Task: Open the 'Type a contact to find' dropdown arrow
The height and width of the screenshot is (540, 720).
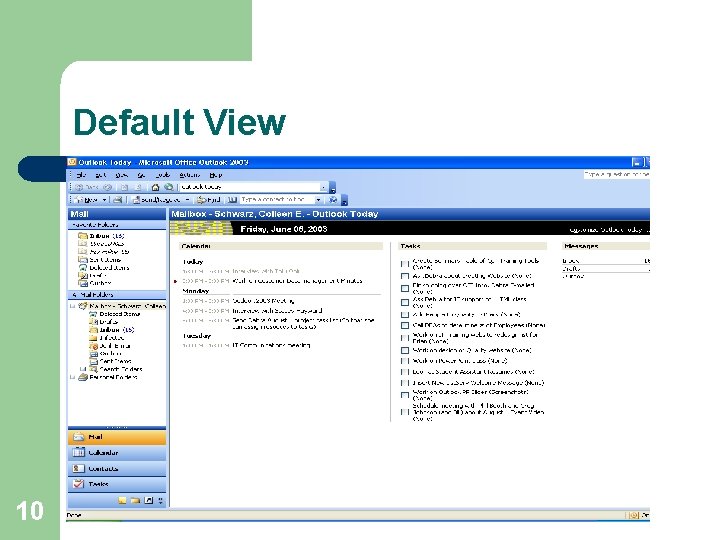Action: (318, 200)
